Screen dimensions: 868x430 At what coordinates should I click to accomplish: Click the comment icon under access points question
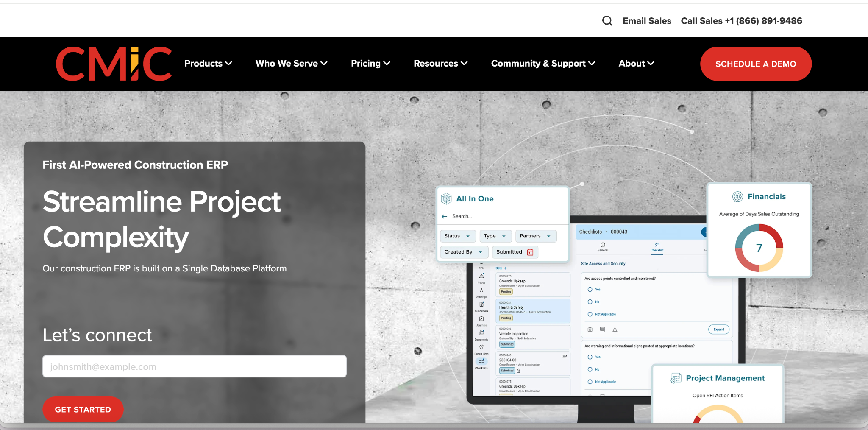[602, 329]
